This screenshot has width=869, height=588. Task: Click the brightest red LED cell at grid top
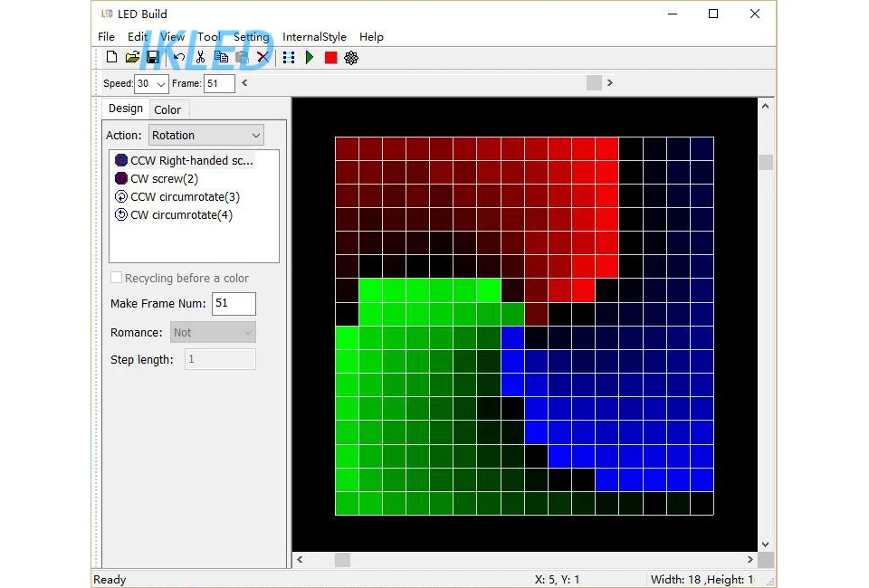tap(606, 149)
